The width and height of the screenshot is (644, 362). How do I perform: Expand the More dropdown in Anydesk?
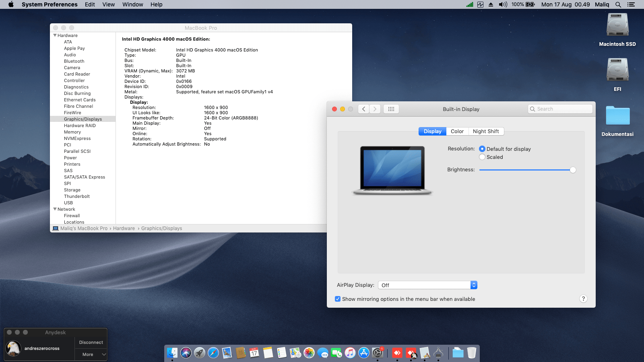click(91, 354)
